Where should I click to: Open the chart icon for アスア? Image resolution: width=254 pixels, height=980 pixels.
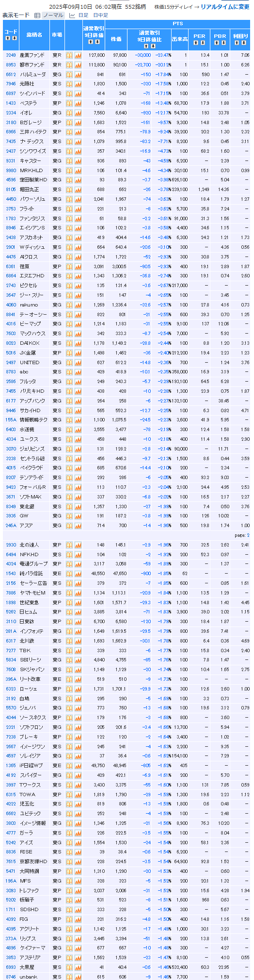pyautogui.click(x=78, y=525)
